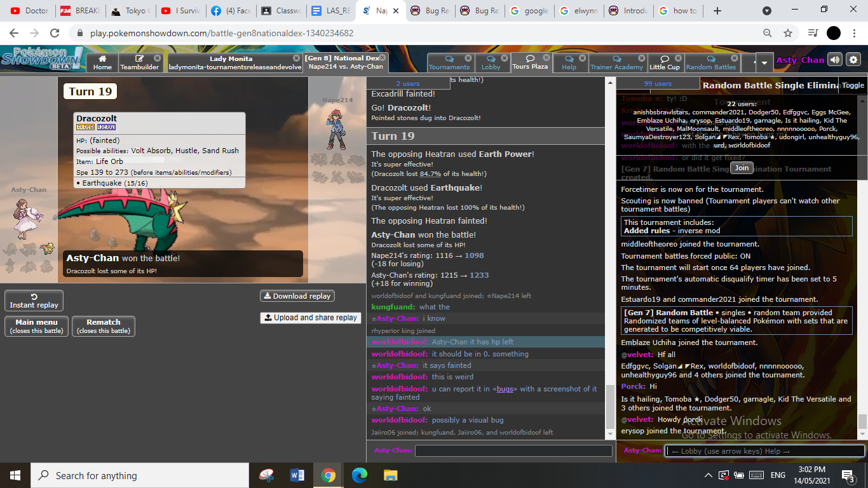Viewport: 868px width, 488px height.
Task: Click kungfuand username in chat
Action: coord(393,308)
